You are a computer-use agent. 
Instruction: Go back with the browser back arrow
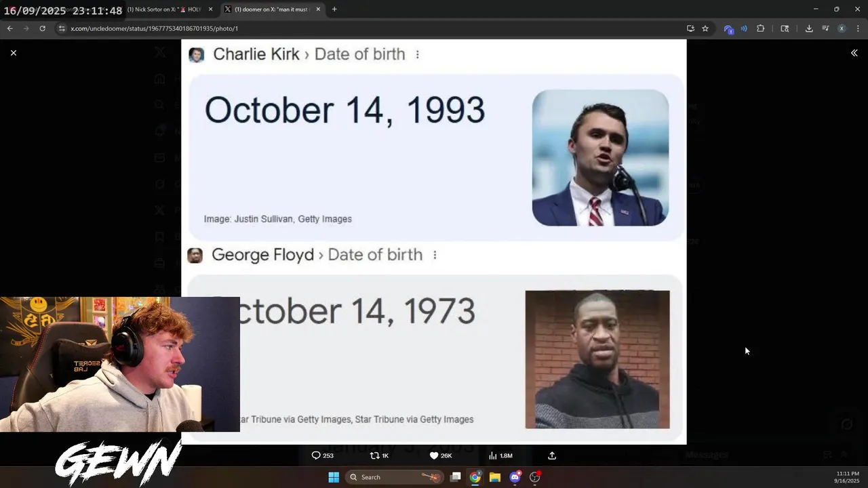(x=9, y=28)
